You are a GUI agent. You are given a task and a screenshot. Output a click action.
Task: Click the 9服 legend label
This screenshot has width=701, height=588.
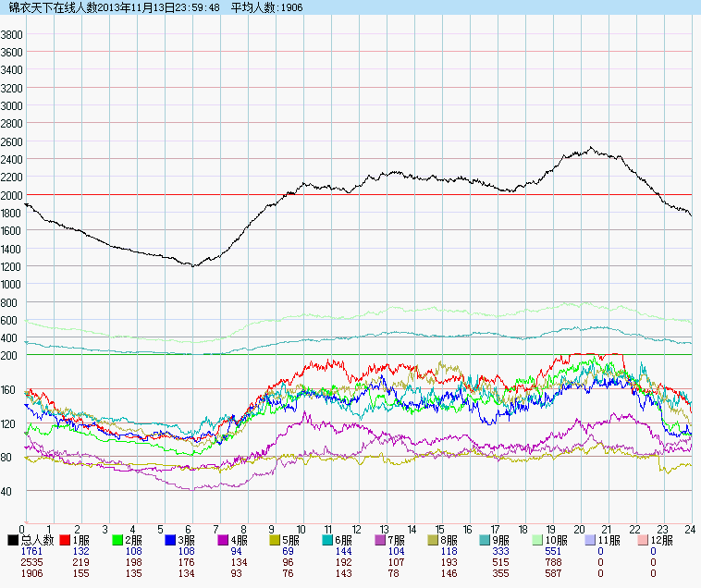505,540
